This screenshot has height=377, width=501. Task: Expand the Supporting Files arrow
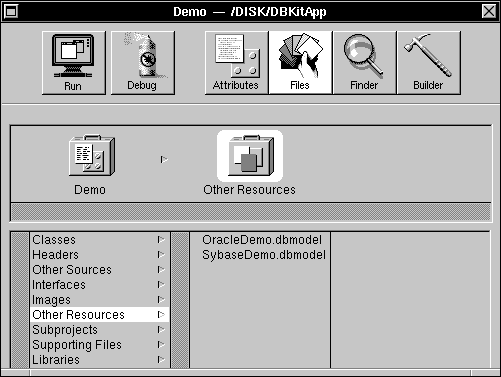click(x=161, y=345)
